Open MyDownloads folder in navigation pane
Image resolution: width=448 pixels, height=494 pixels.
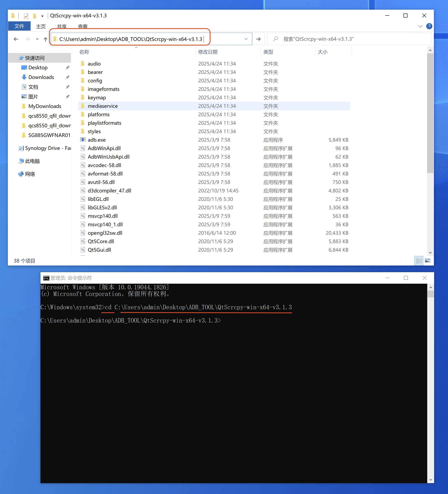point(45,106)
